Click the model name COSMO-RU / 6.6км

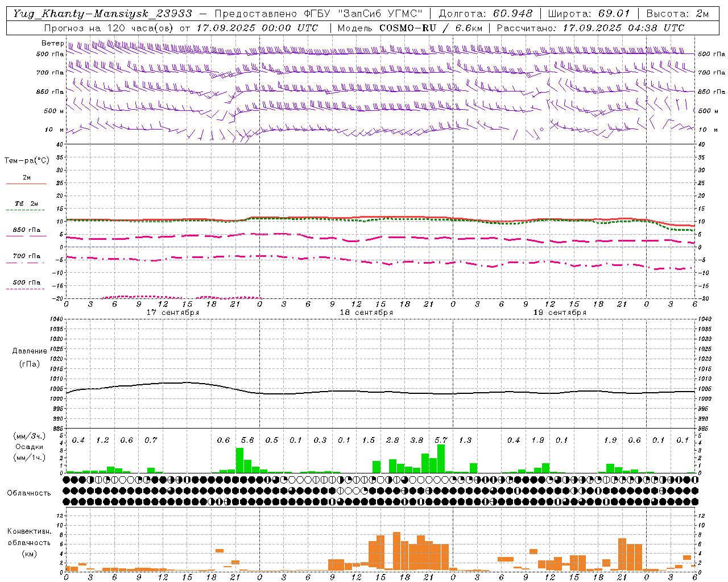(x=432, y=28)
